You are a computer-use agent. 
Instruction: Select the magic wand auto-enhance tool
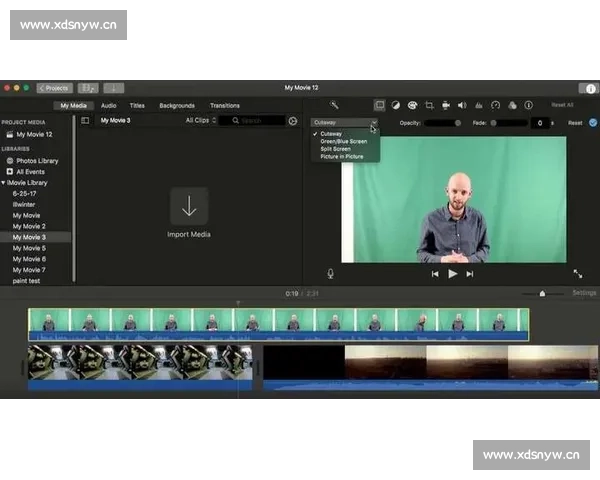pyautogui.click(x=334, y=105)
